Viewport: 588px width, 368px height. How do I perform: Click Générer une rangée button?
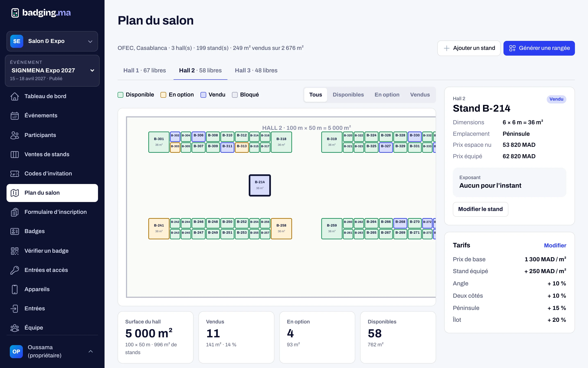coord(539,48)
